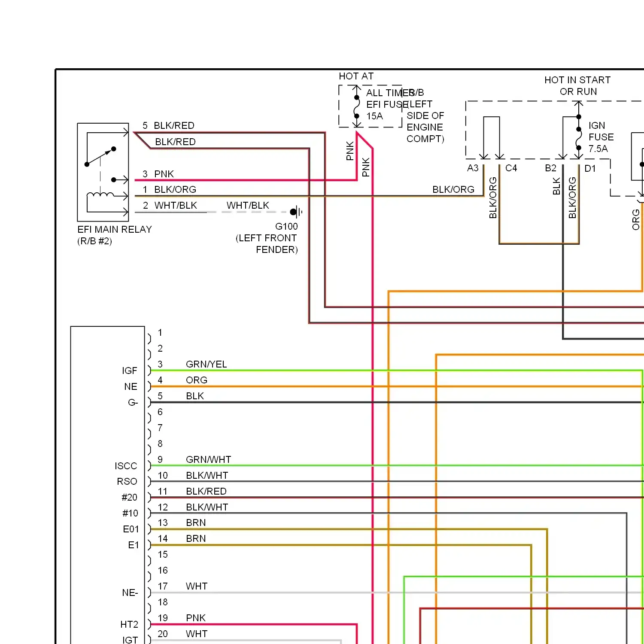Click the G100 ground label
The height and width of the screenshot is (644, 644).
pos(286,226)
